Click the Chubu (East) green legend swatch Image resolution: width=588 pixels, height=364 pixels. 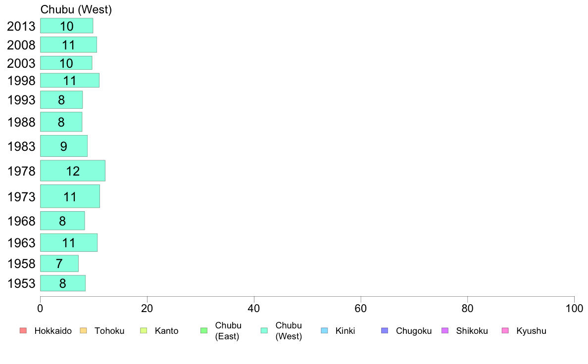204,331
